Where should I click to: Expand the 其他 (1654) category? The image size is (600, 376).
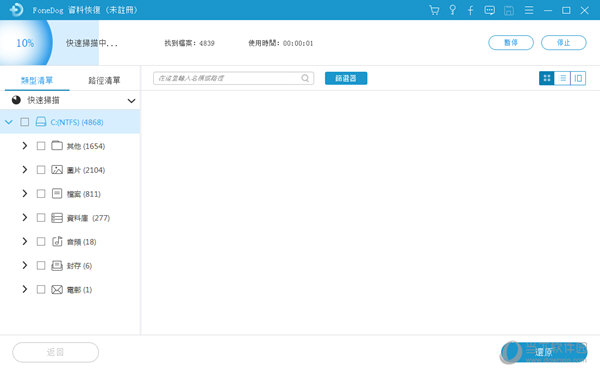(25, 145)
